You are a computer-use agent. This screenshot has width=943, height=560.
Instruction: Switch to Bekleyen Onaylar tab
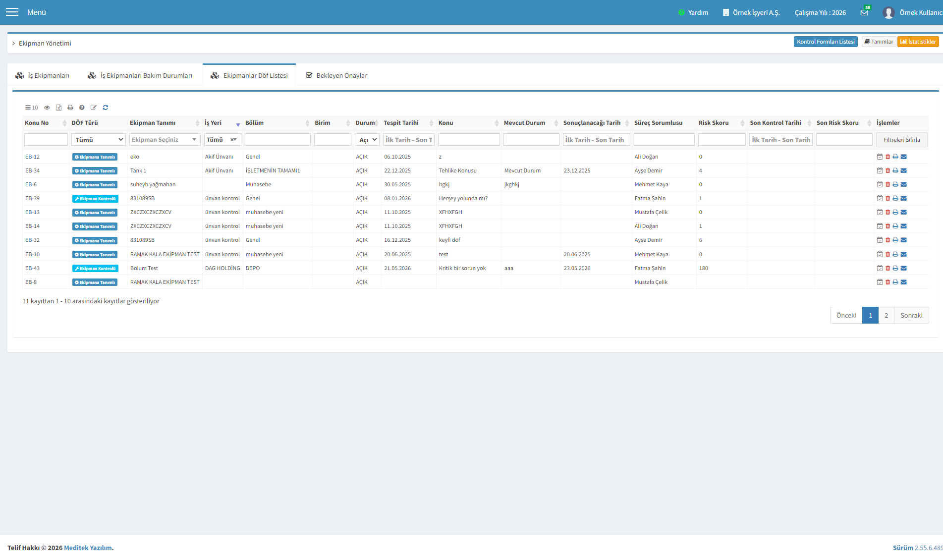pos(336,75)
